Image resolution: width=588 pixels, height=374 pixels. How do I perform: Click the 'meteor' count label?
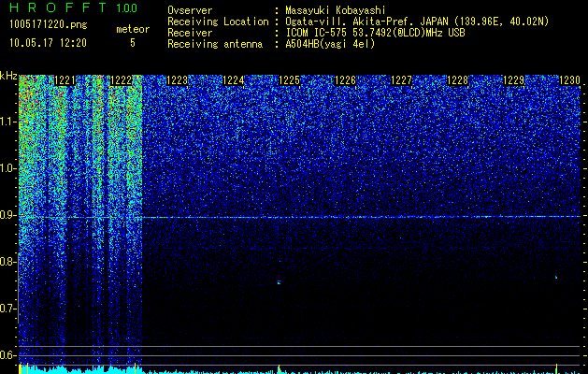click(133, 29)
